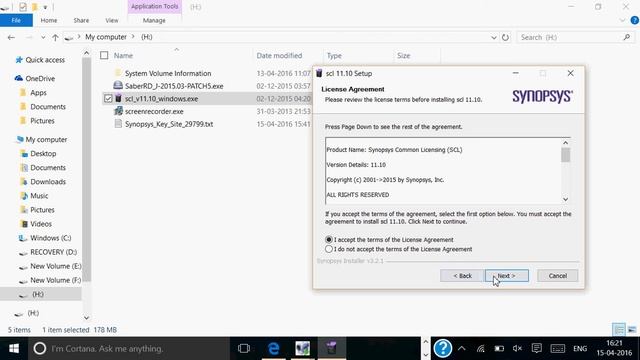Toggle the select-all checkbox in file list header

coord(104,55)
